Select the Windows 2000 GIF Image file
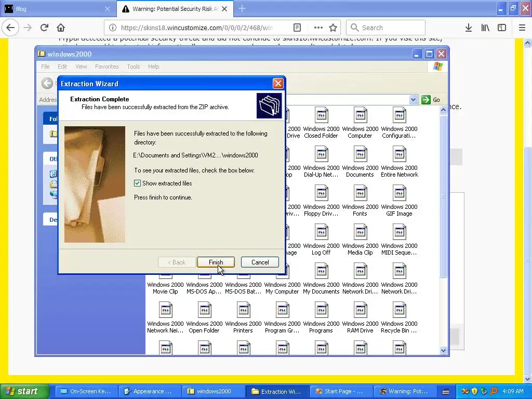Viewport: 532px width, 399px height. pos(399,201)
